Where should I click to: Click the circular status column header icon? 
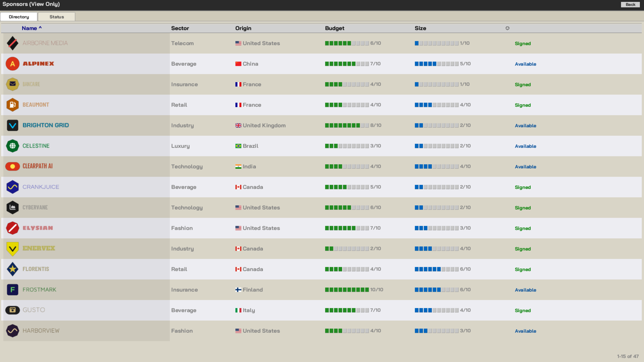tap(507, 28)
